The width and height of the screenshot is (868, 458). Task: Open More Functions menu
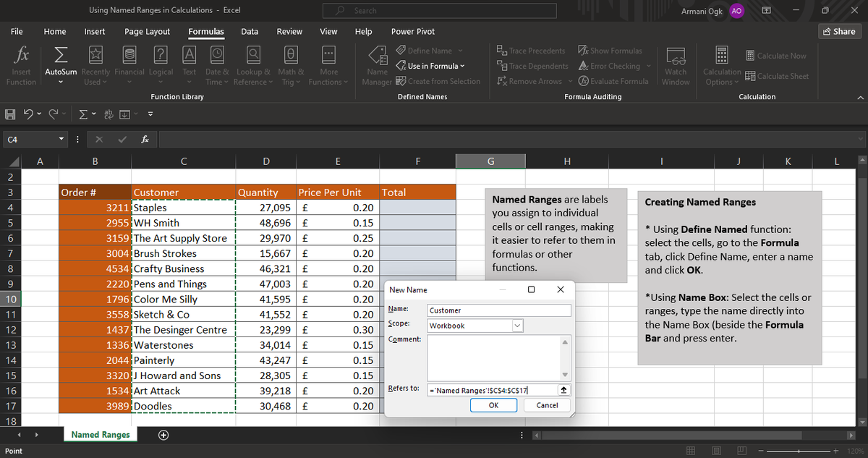(x=328, y=67)
